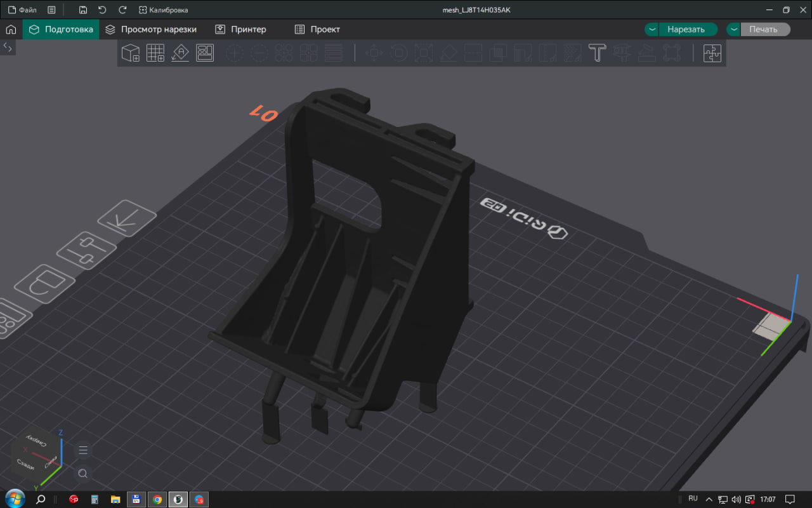Click the Arrange objects icon

point(205,53)
